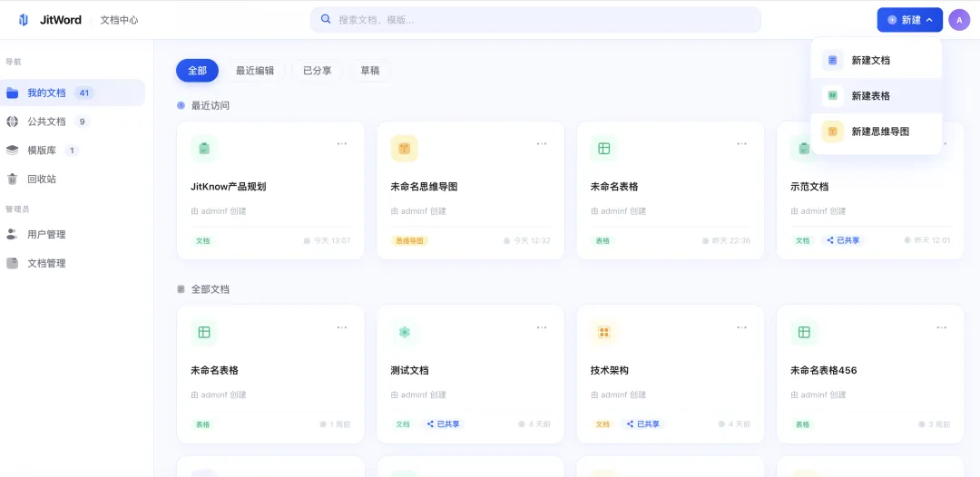Screen dimensions: 980x477
Task: Click the 9 count badge
Action: (x=82, y=122)
